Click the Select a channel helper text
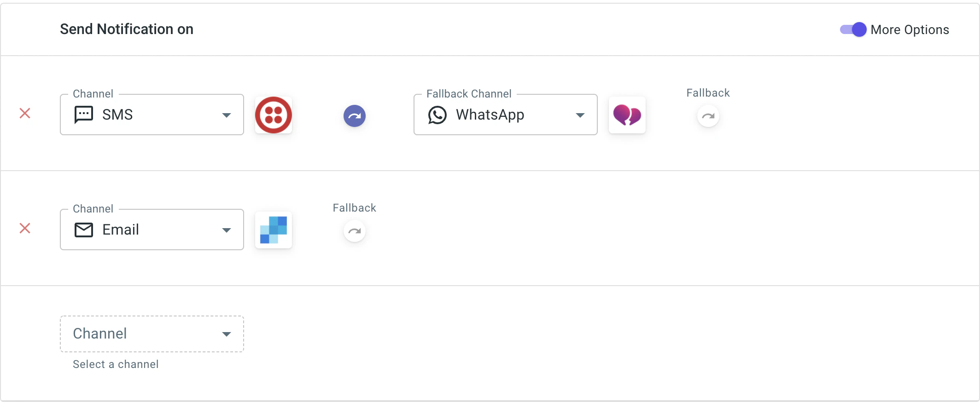 coord(115,364)
